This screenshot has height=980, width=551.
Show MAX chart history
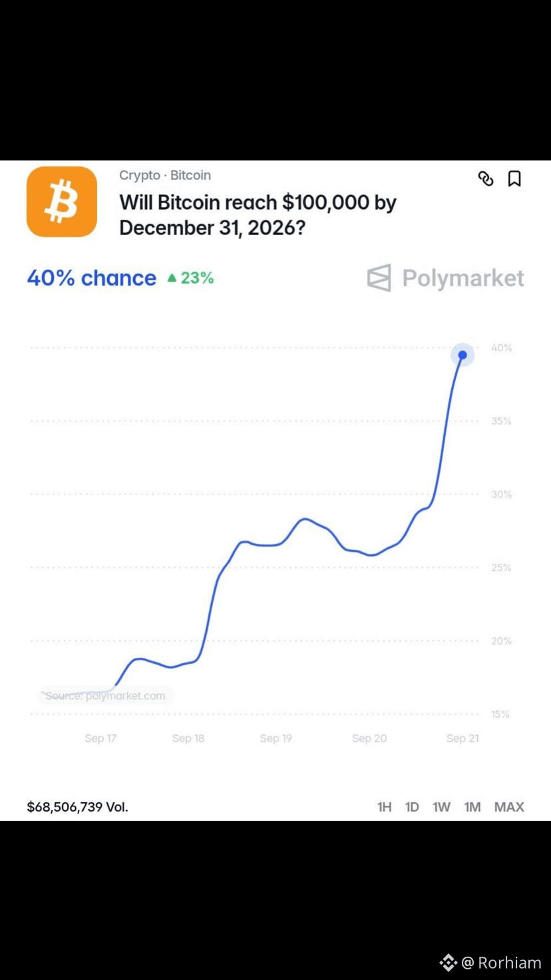pyautogui.click(x=509, y=807)
